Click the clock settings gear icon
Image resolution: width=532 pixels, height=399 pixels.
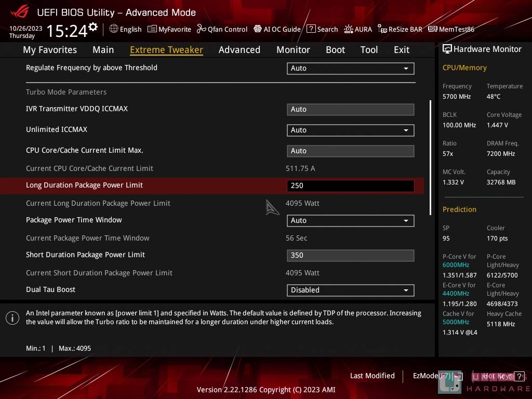point(93,26)
